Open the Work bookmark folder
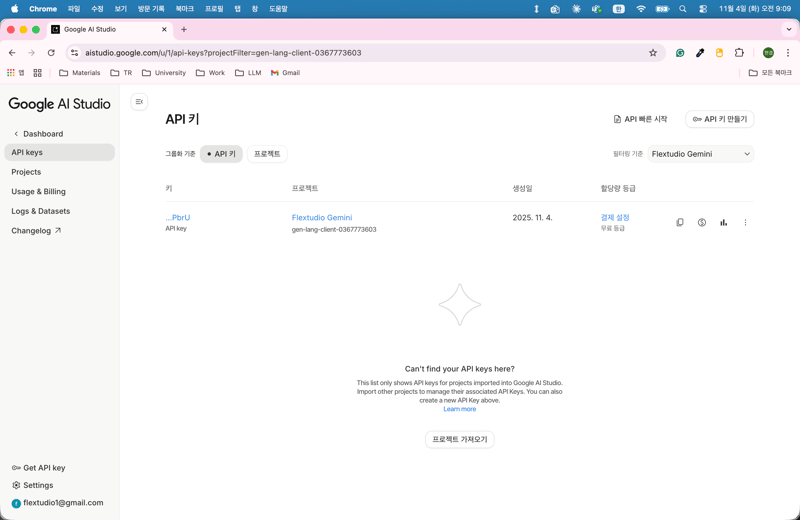 (210, 73)
